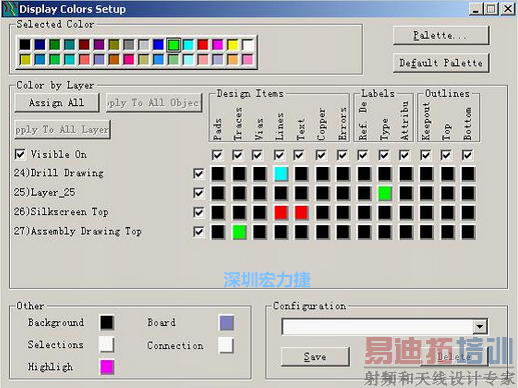The width and height of the screenshot is (518, 388).
Task: Open the Palette... dialog button
Action: point(441,35)
